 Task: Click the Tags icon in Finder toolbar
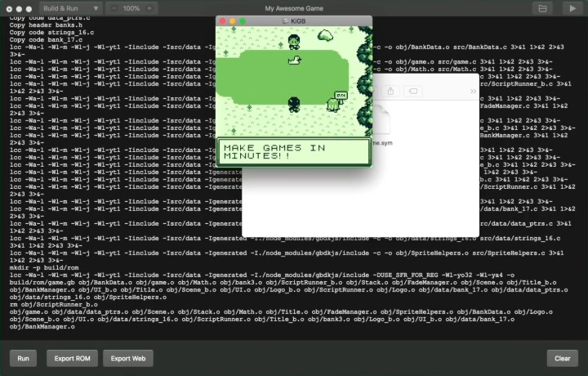click(412, 91)
